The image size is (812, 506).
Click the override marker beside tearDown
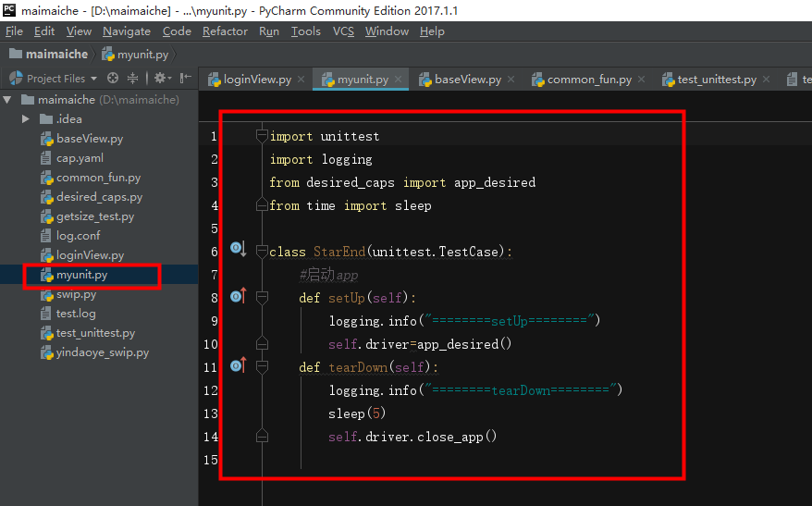click(239, 365)
